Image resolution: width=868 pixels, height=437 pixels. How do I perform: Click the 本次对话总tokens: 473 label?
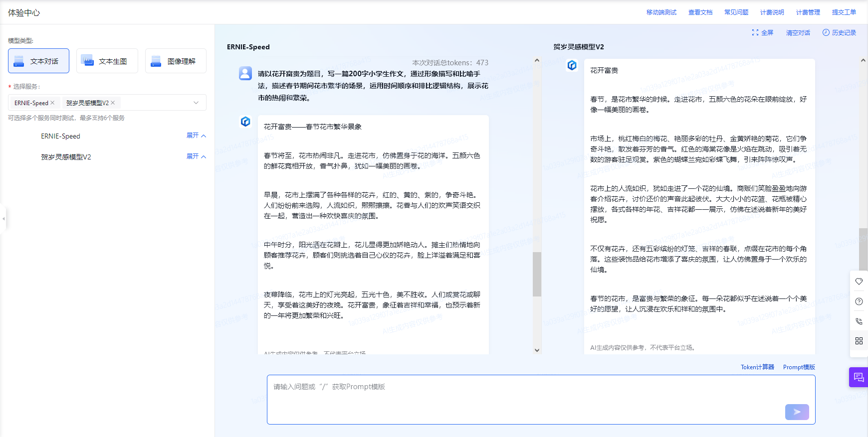pos(450,63)
